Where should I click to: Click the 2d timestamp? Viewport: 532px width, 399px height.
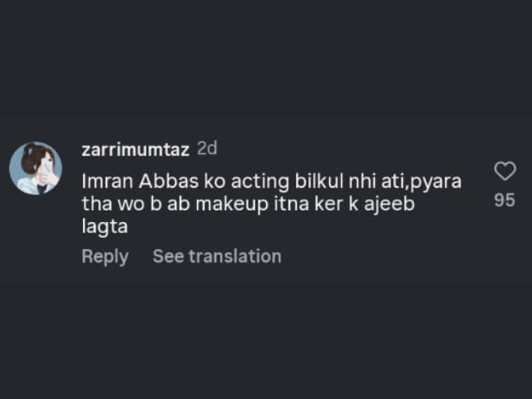[x=206, y=149]
